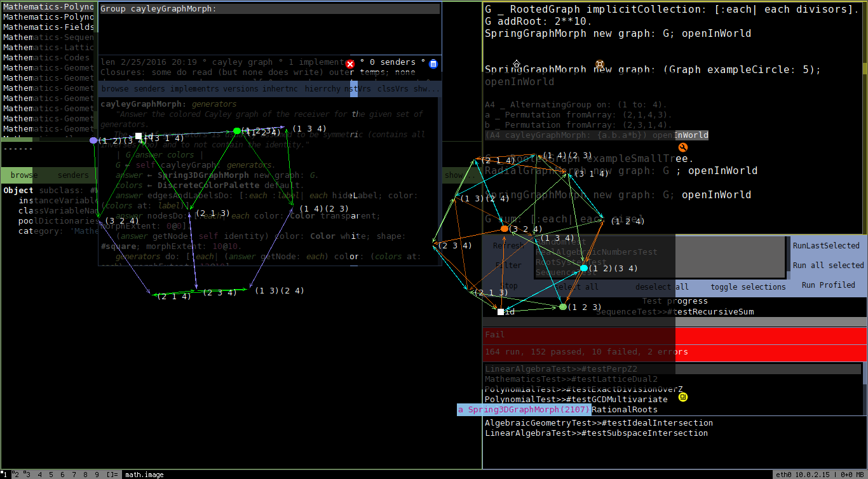This screenshot has width=868, height=479.
Task: Click '164 run, 152 passed' summary bar
Action: click(675, 352)
